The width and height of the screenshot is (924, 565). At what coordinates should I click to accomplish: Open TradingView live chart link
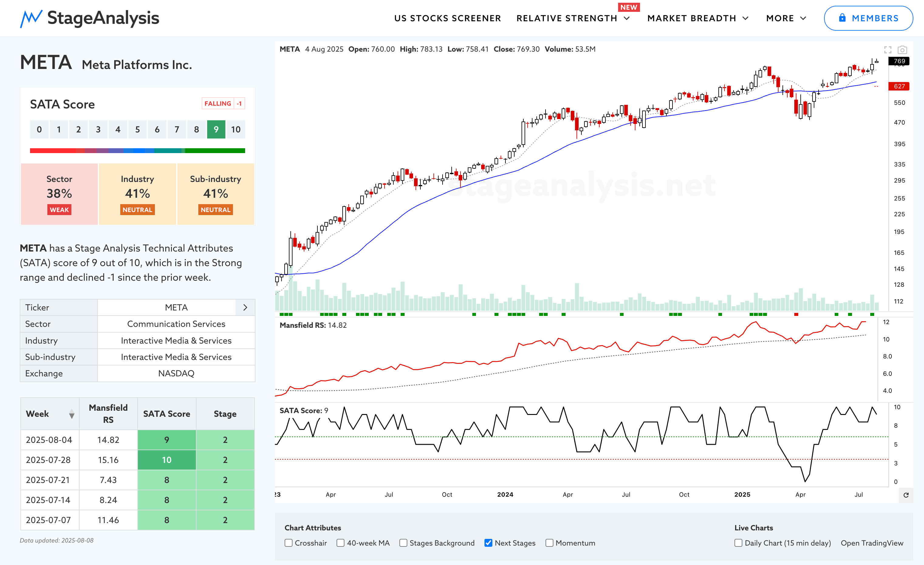click(x=872, y=543)
